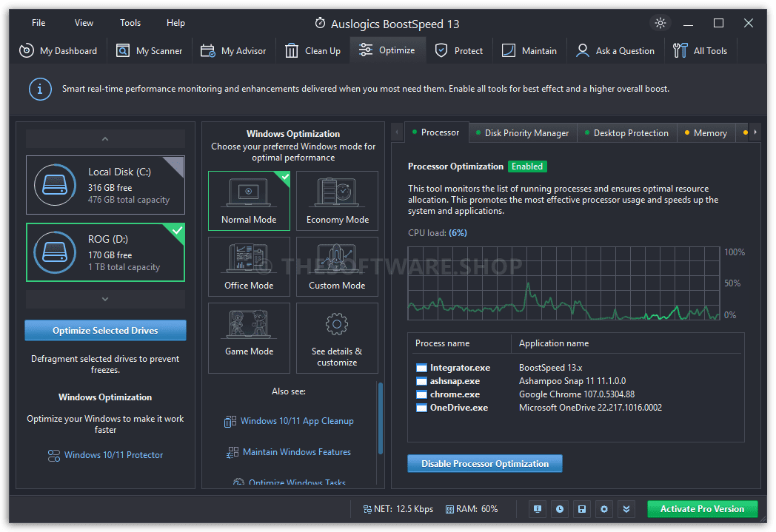Open See details & customize text
776x532 pixels.
[x=337, y=357]
